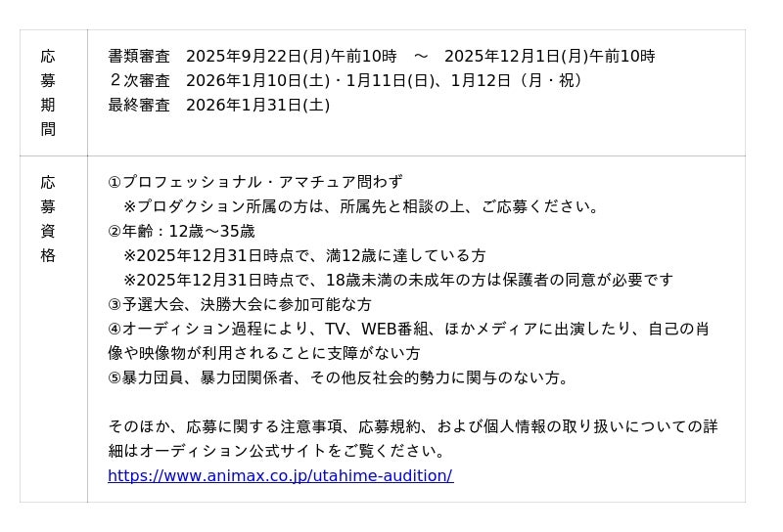Click the 応募資格 row header cell
The width and height of the screenshot is (783, 532).
(x=48, y=219)
